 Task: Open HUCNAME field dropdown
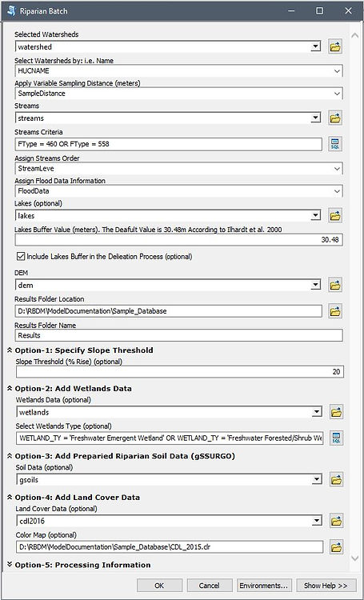[337, 70]
